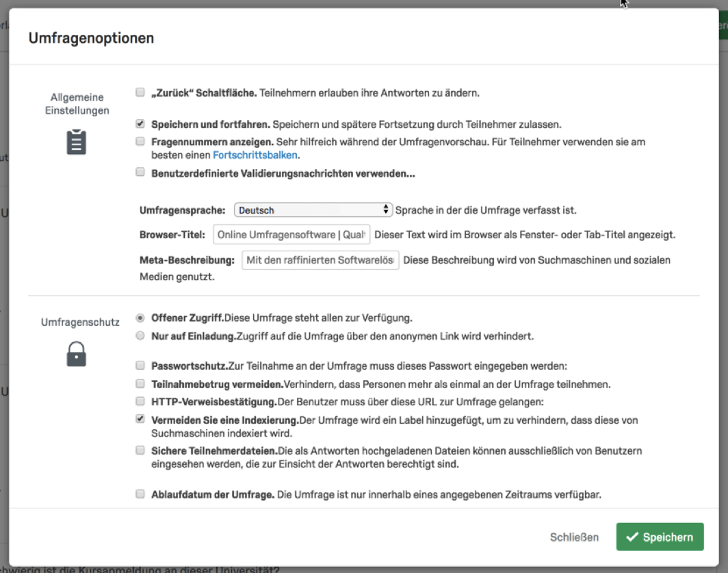Enable the „Zurück" Schaltfläche checkbox
The height and width of the screenshot is (573, 728).
[x=140, y=92]
